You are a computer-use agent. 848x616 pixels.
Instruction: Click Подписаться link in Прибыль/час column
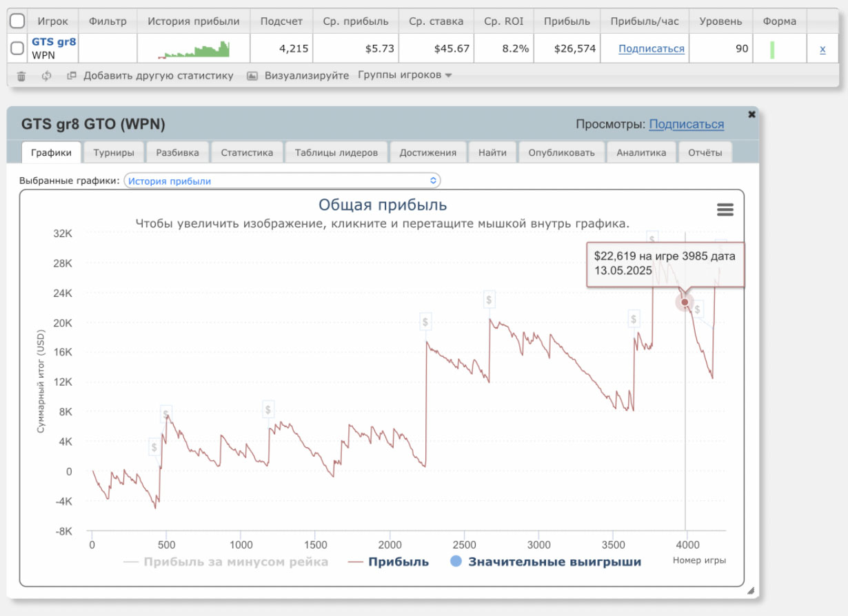652,49
